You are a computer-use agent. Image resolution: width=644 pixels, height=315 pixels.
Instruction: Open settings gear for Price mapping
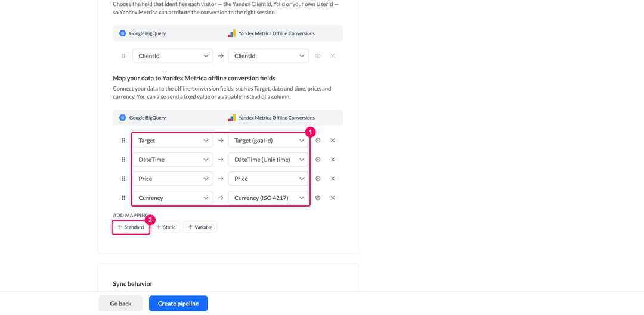pos(318,179)
